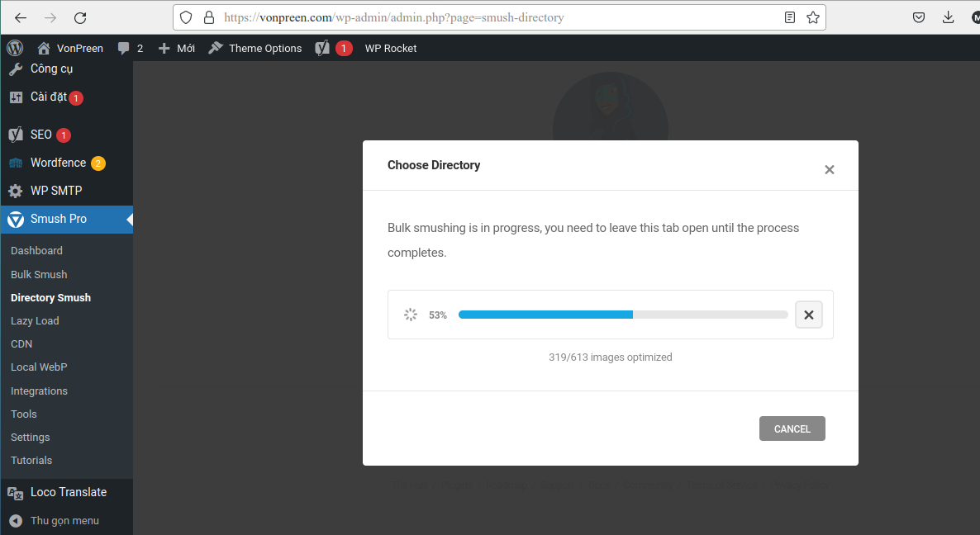Collapse sidebar with Thu gọn menu
The image size is (980, 535).
point(64,521)
